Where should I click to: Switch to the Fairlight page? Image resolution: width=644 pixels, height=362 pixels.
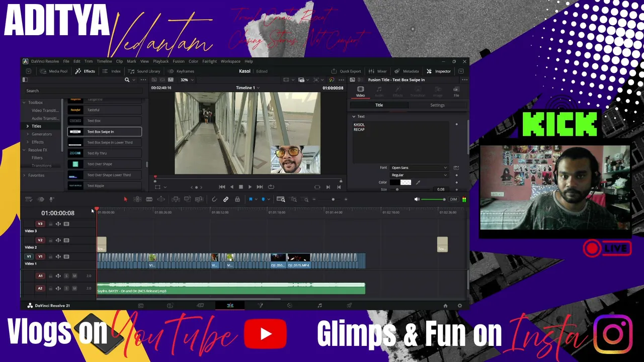pyautogui.click(x=319, y=305)
